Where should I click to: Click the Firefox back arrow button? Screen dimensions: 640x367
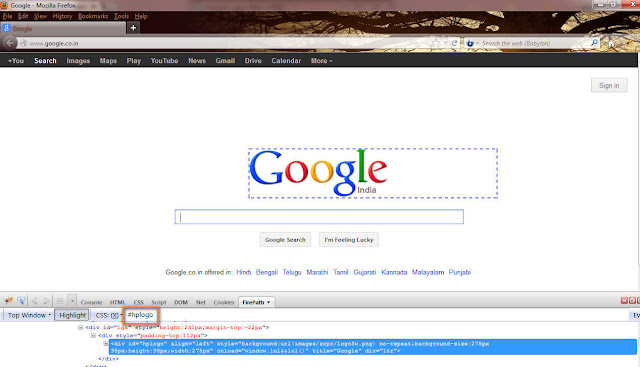pyautogui.click(x=10, y=42)
